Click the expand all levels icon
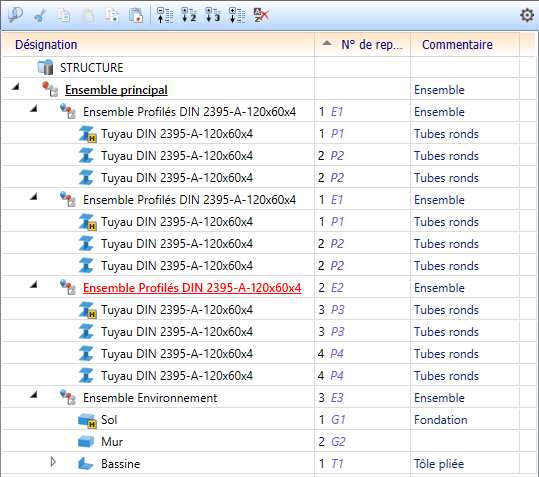539x477 pixels. point(237,15)
